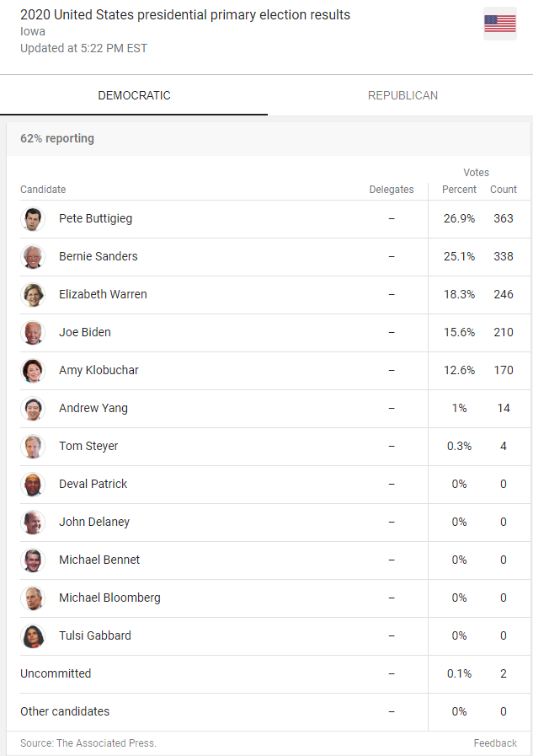Click Bernie Sanders' portrait photo

pyautogui.click(x=33, y=257)
